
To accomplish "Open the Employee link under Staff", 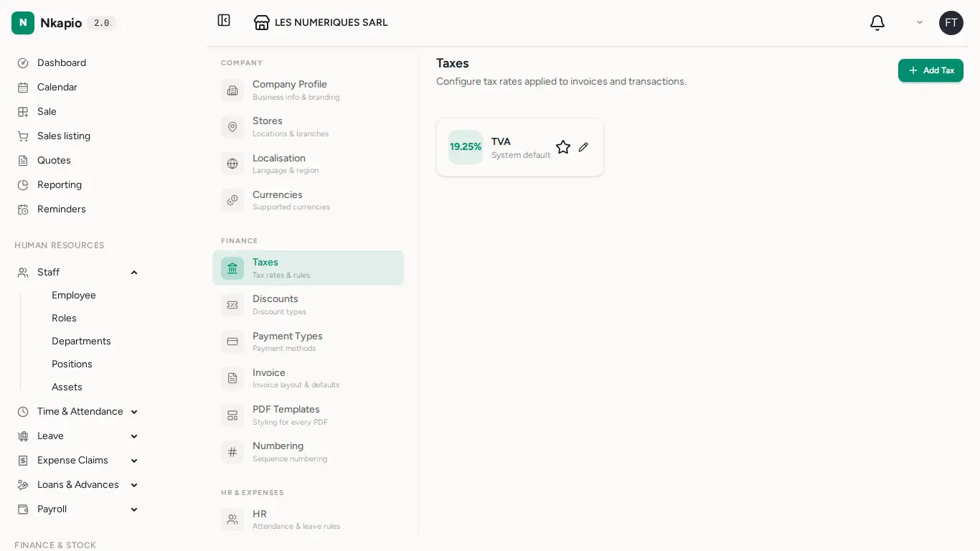I will 74,296.
